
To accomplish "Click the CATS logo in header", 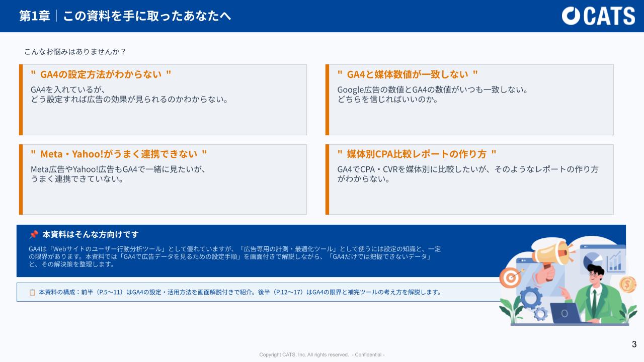I will tap(598, 16).
